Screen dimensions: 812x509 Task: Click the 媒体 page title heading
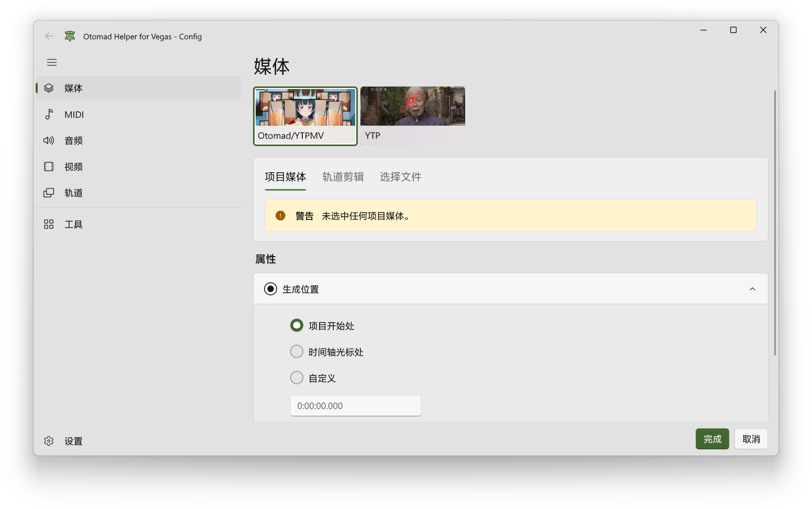(x=272, y=67)
